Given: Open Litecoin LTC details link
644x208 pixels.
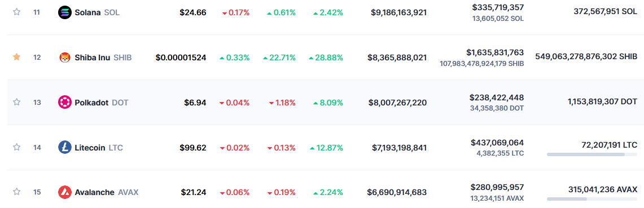Looking at the screenshot, I should pyautogui.click(x=99, y=147).
